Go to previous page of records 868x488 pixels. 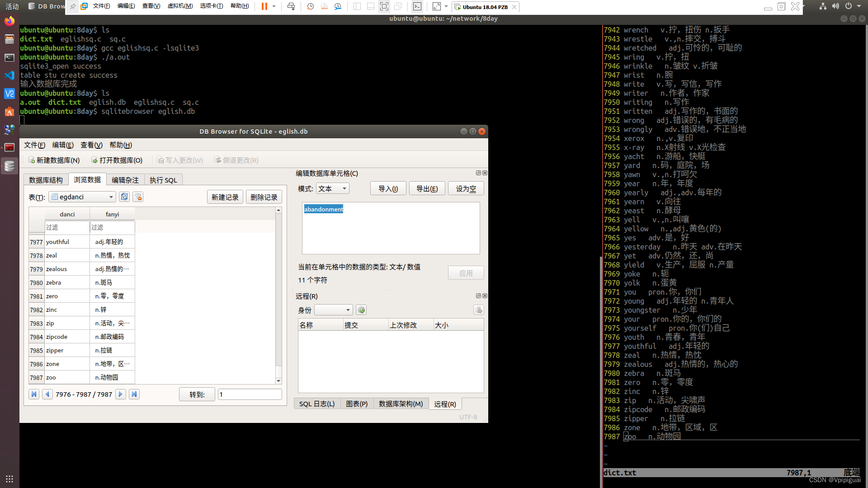click(x=47, y=394)
